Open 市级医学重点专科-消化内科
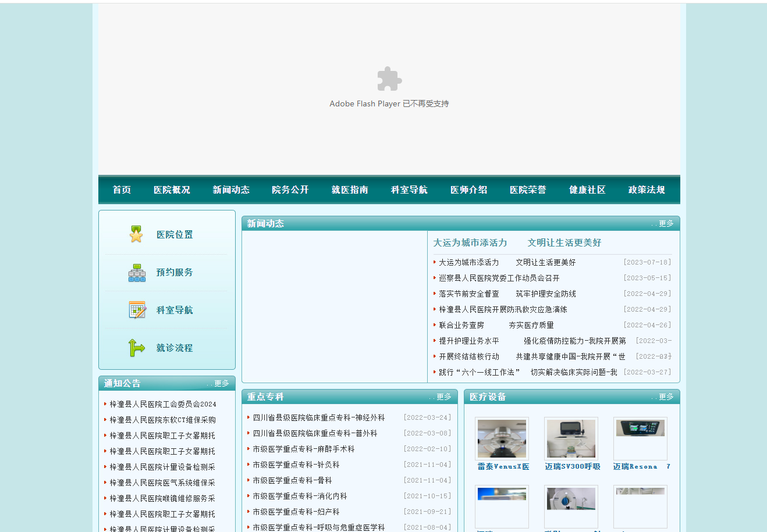This screenshot has height=532, width=767. pyautogui.click(x=300, y=496)
